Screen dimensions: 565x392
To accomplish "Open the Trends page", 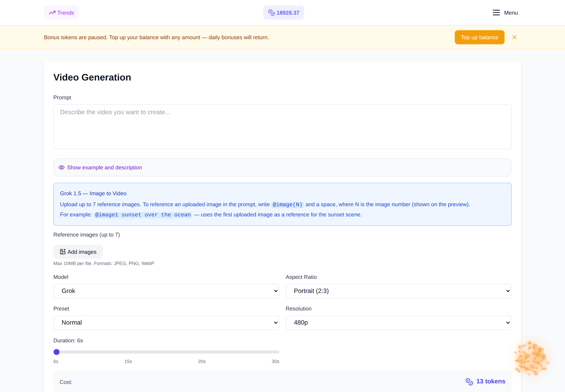I will point(61,13).
